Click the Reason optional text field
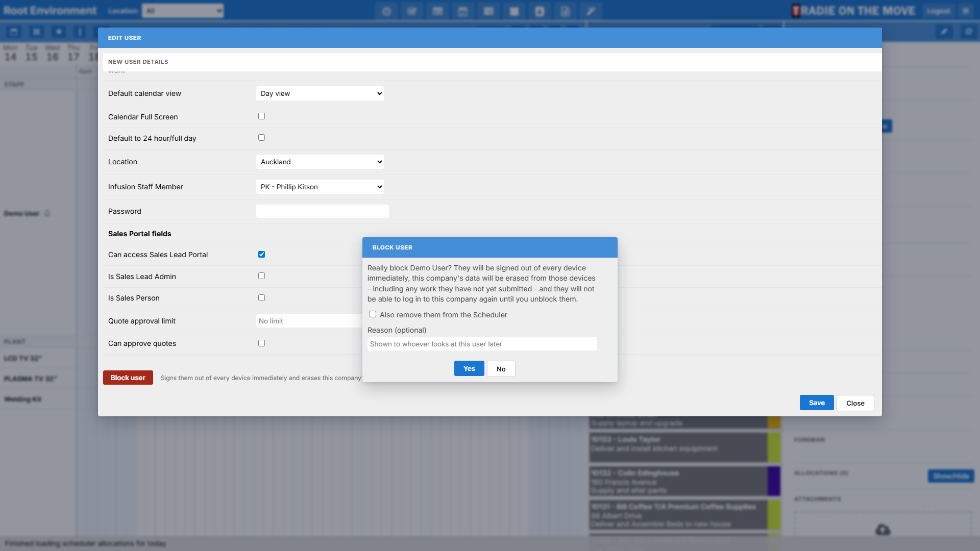 482,344
